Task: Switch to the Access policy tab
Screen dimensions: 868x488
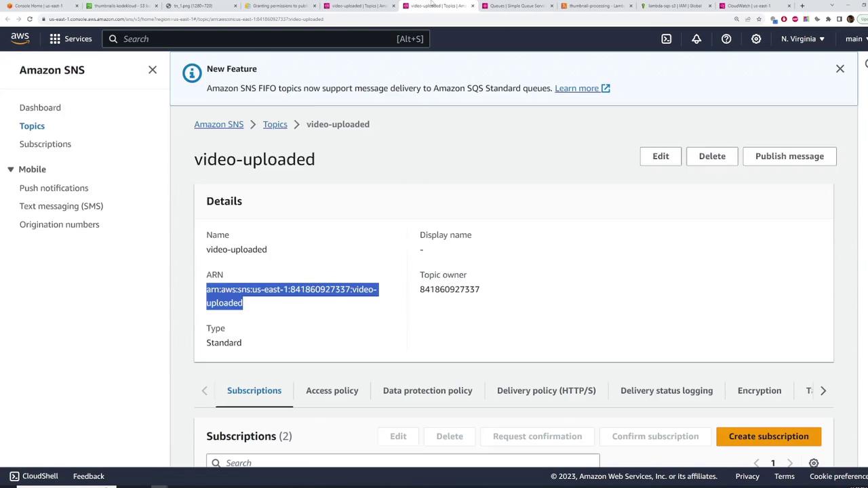Action: (332, 390)
